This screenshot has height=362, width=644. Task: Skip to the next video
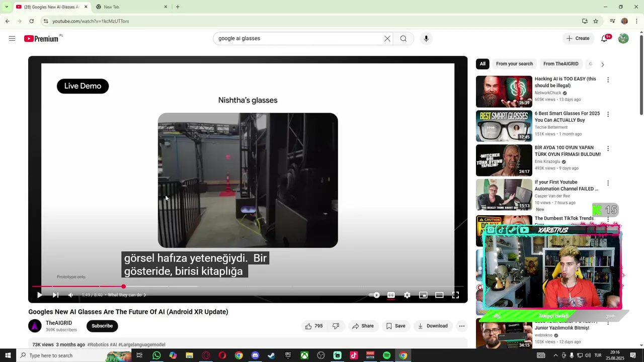(55, 295)
